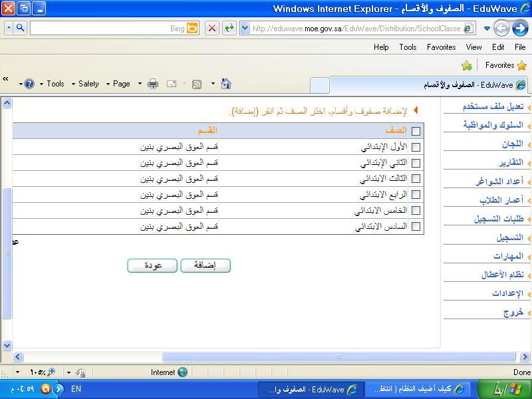Click the blue Help question mark icon
Screen dimensions: 532x399
coord(29,84)
